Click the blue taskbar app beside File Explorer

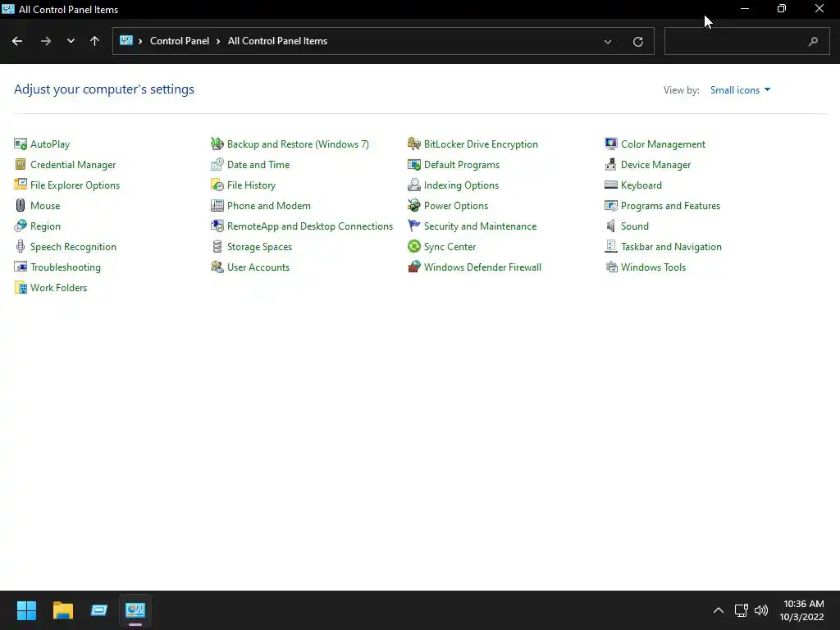click(99, 610)
